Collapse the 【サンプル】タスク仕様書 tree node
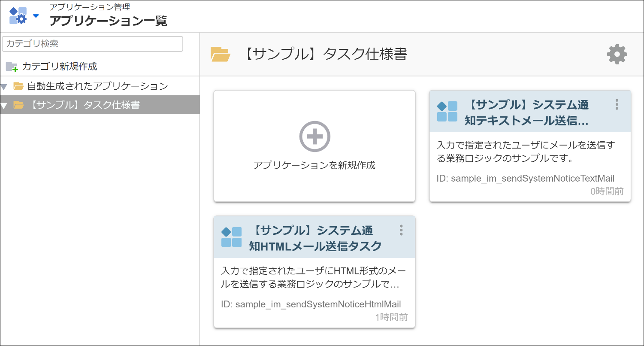 point(4,105)
